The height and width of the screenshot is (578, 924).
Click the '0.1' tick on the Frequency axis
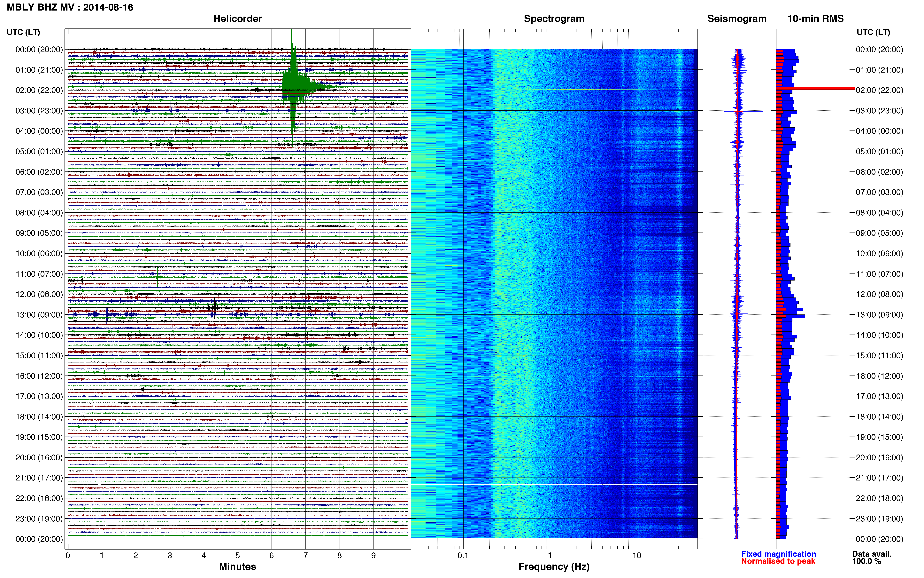click(x=463, y=555)
